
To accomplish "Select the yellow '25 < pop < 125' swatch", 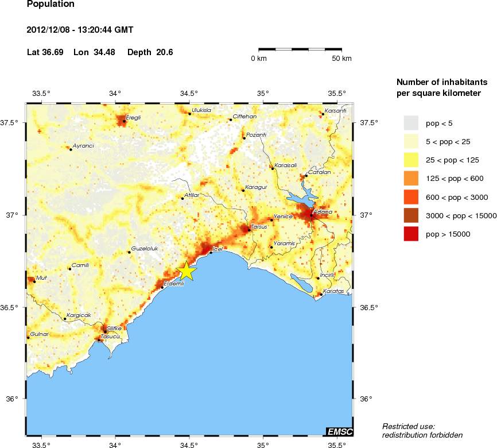I will click(411, 160).
